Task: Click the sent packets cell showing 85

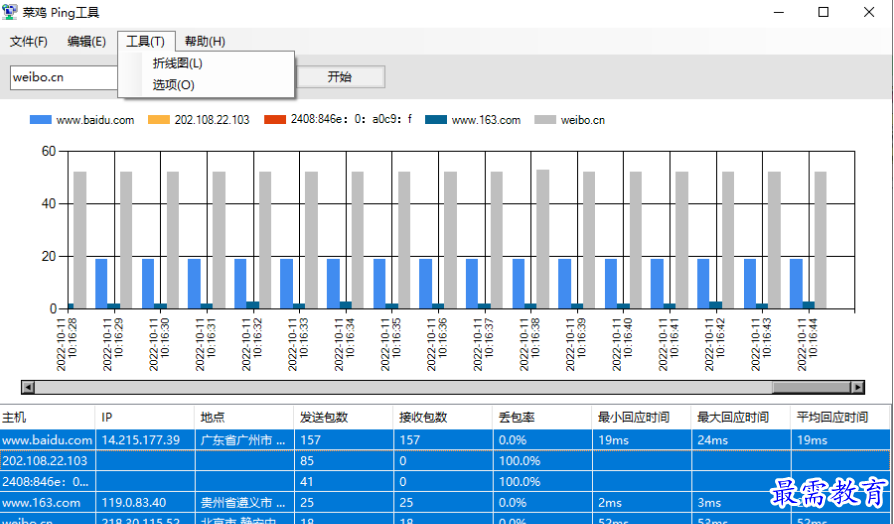Action: click(x=343, y=461)
